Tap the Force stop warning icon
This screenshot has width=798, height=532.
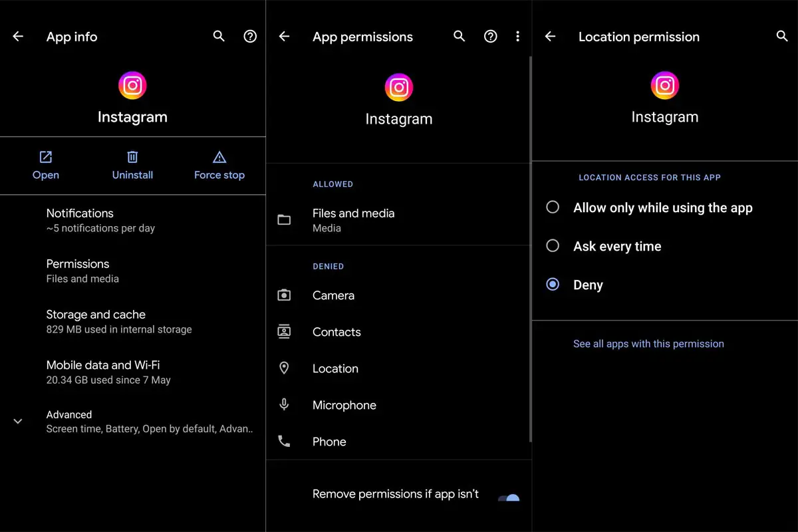219,157
